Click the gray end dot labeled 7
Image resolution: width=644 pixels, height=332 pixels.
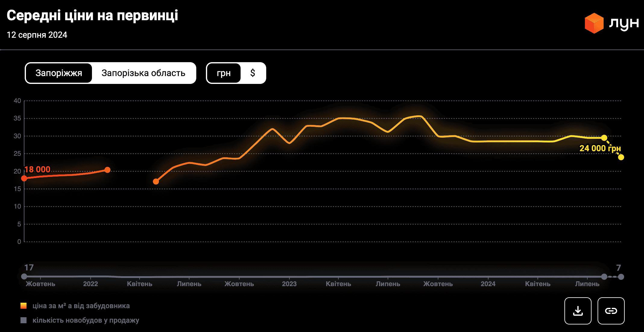pos(621,277)
